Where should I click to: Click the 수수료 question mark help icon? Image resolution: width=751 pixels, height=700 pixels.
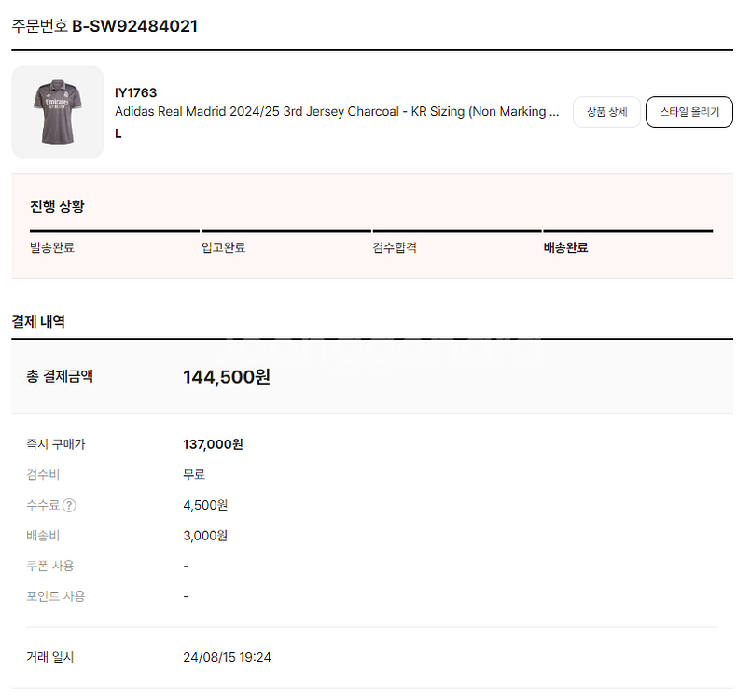click(x=69, y=505)
